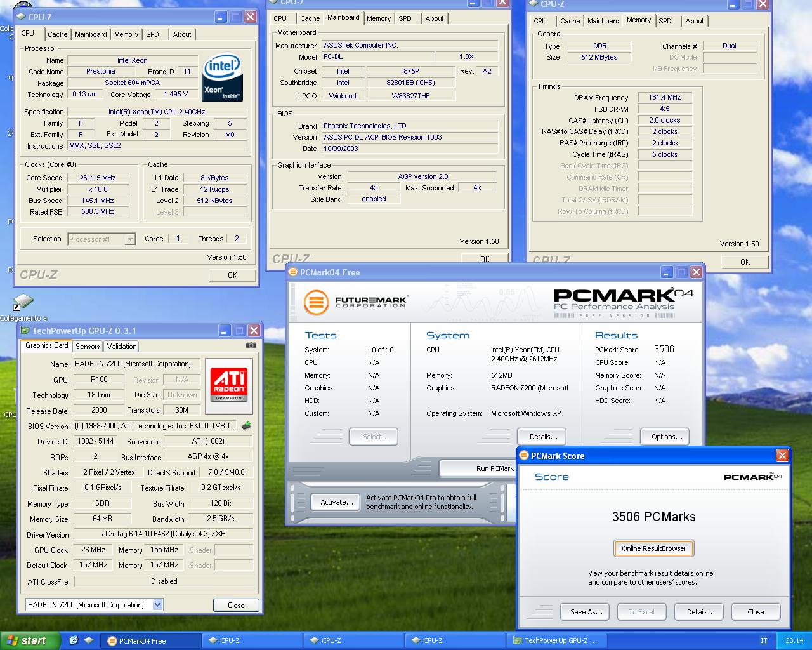Open the Processor #1 selection dropdown
Screen dimensions: 812x650
point(130,239)
